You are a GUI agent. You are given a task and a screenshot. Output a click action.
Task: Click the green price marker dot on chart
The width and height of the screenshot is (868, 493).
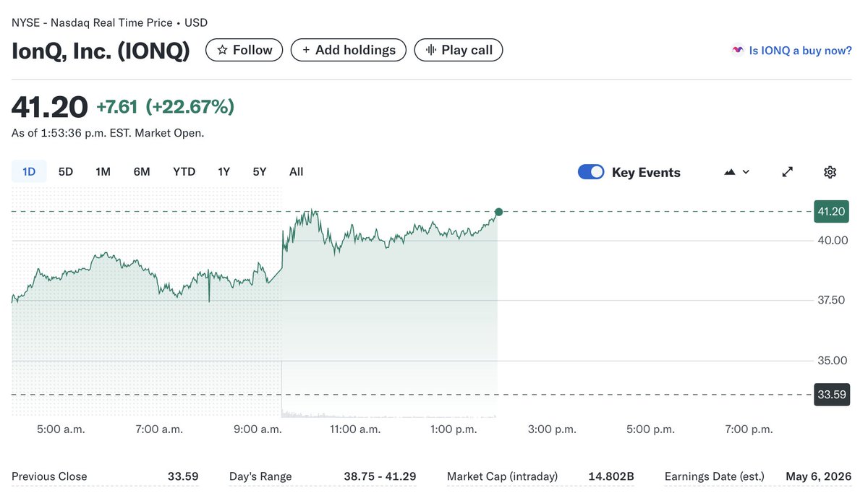[498, 212]
